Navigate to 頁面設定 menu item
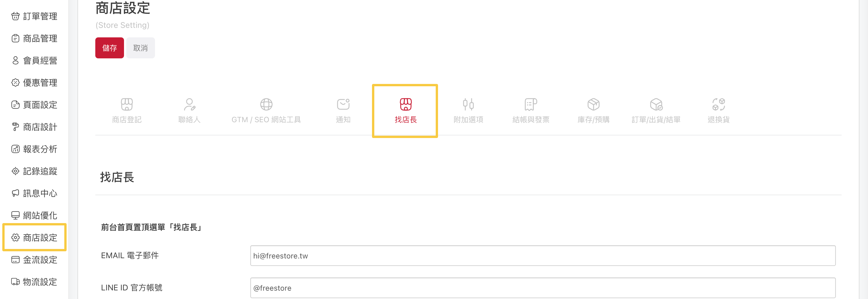 click(40, 105)
